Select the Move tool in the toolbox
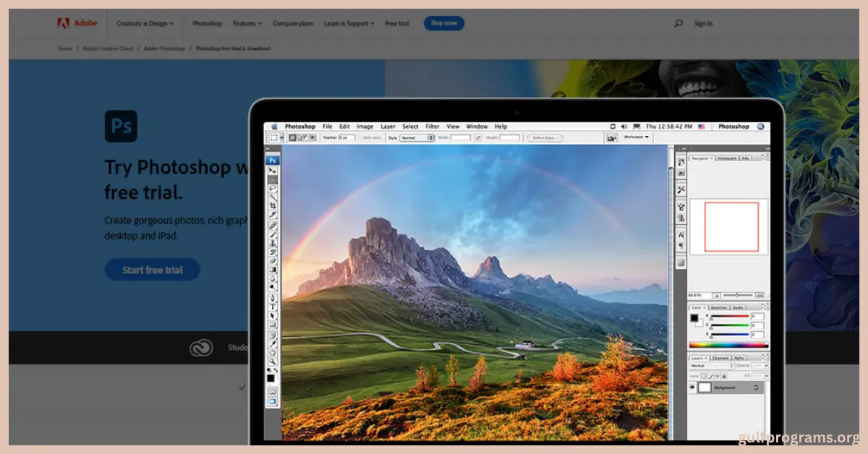The width and height of the screenshot is (868, 454). [273, 171]
